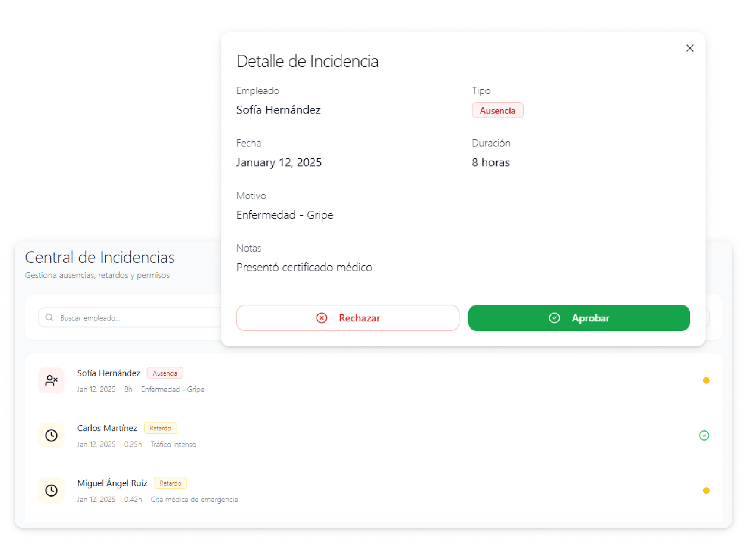This screenshot has width=747, height=560.
Task: Open the Retardo badge beside Miguel Ángel Ruiz
Action: pyautogui.click(x=170, y=483)
